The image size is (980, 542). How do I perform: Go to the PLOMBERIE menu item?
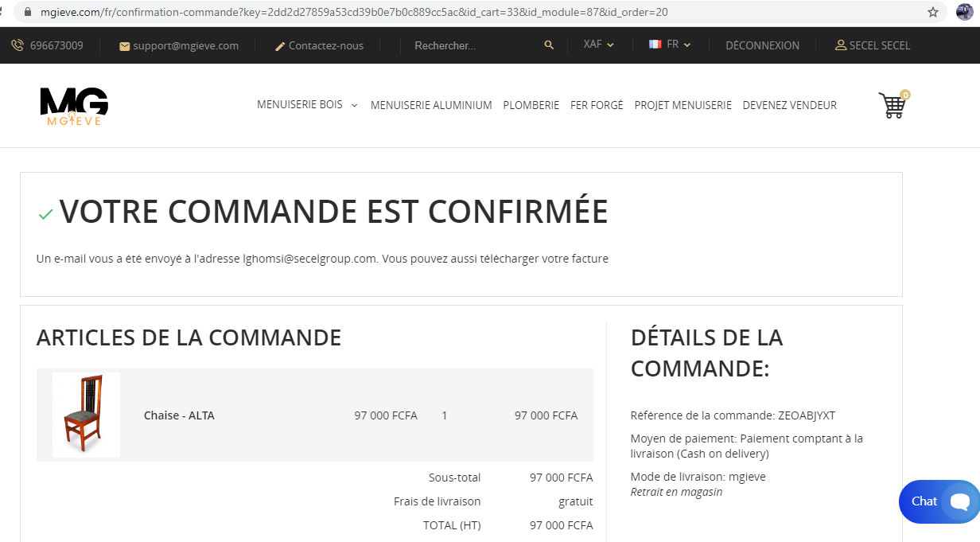coord(531,105)
